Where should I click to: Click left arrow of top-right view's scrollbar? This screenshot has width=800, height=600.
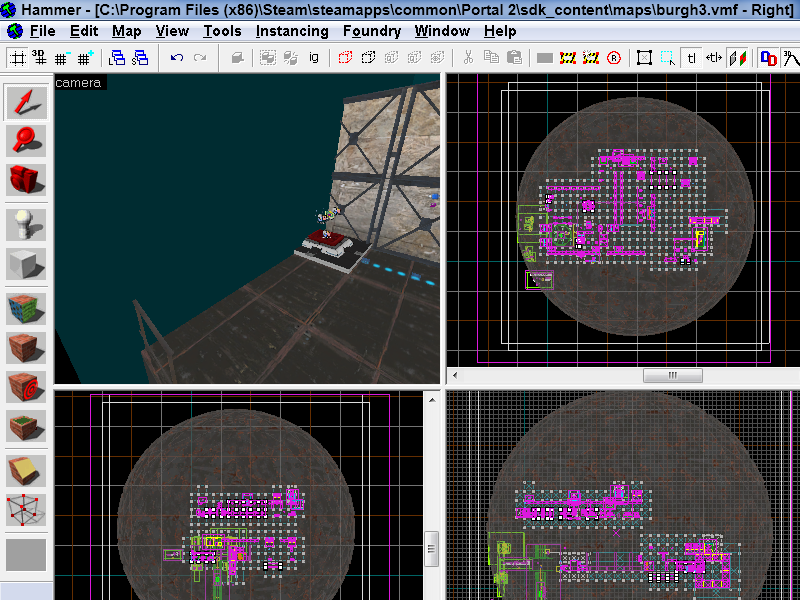click(455, 376)
